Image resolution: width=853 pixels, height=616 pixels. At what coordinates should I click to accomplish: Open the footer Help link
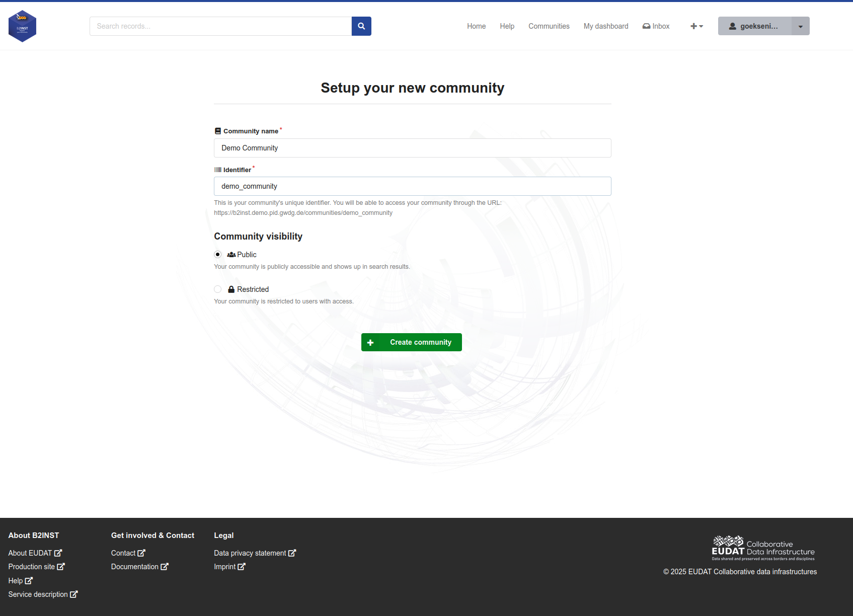[x=20, y=581]
